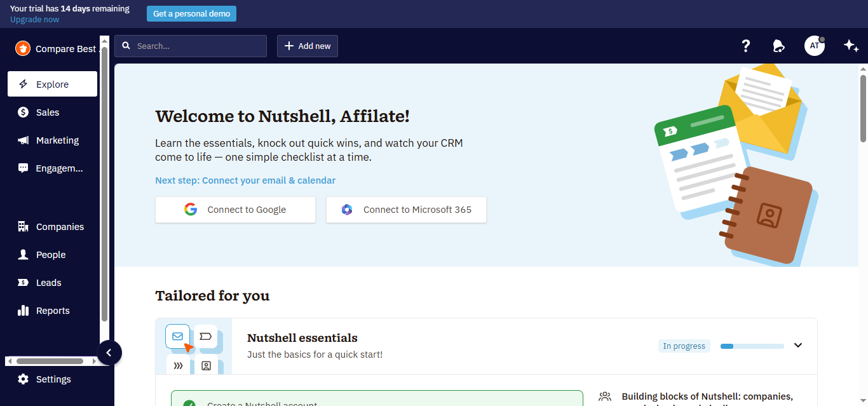Screen dimensions: 868x406
Task: Click the main page vertical scrollbar
Action: pos(864,108)
